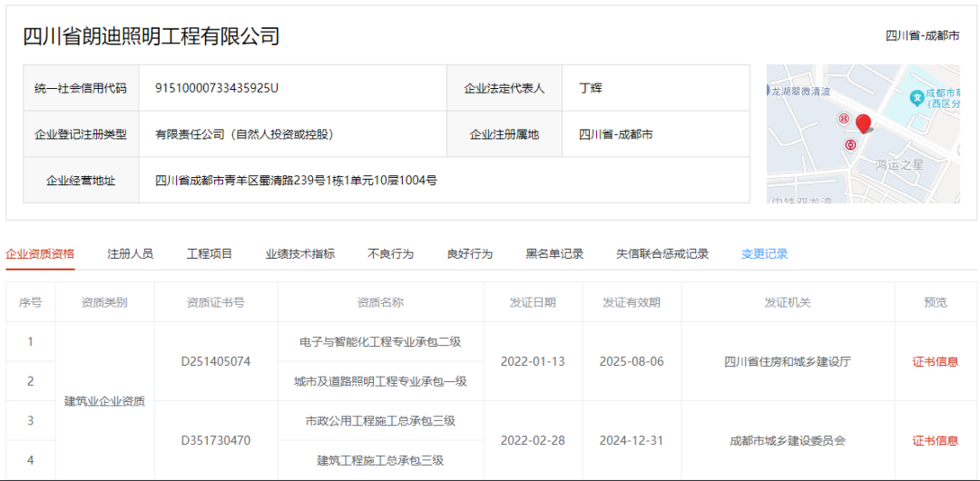Click certificate number D351730470
Screen dimensions: 980x481
coord(216,440)
